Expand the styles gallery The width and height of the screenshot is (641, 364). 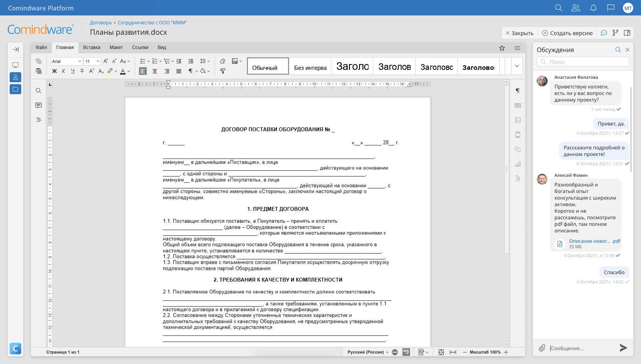517,66
